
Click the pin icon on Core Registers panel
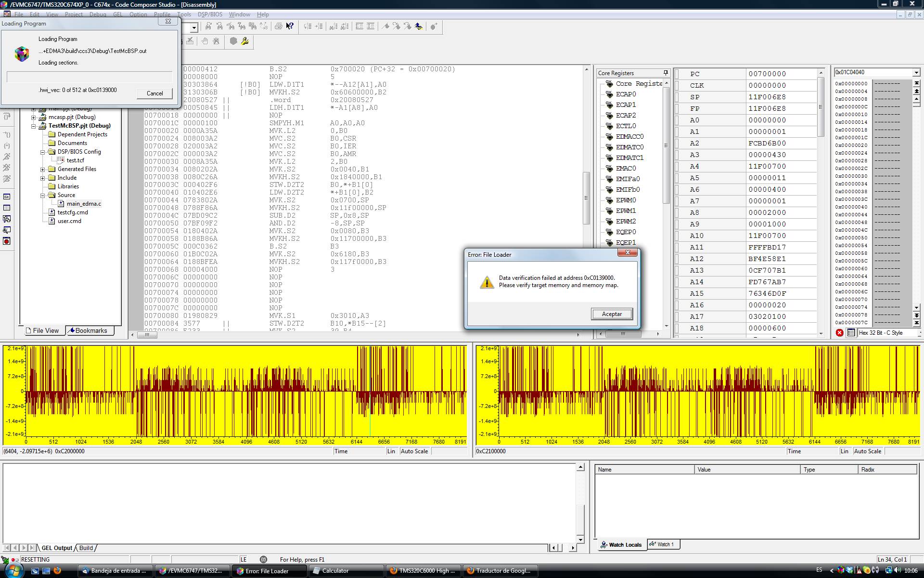(x=666, y=73)
